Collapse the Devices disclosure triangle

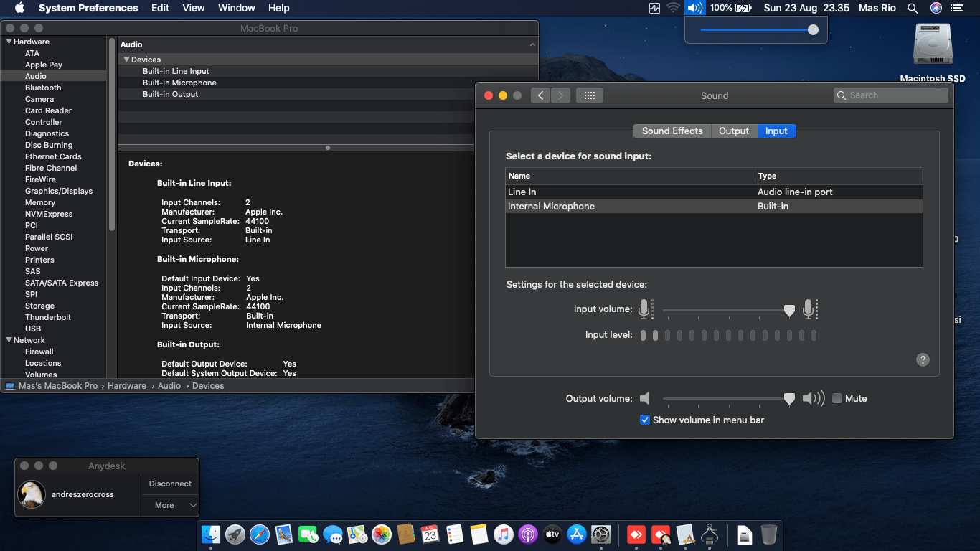coord(126,60)
